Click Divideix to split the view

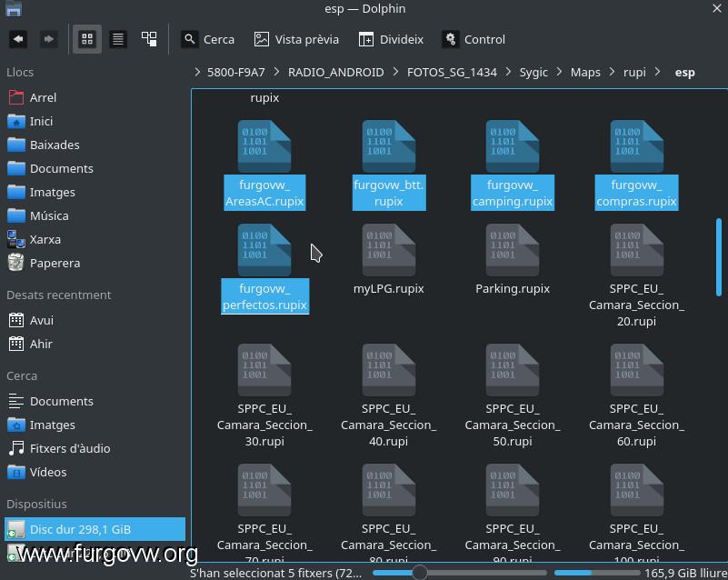[x=391, y=39]
